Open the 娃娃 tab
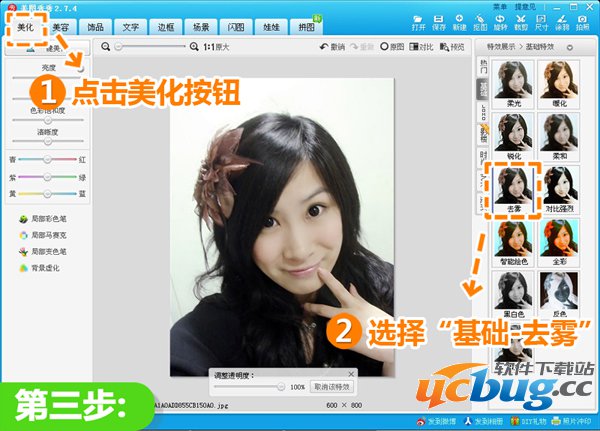The height and width of the screenshot is (431, 600). (x=271, y=27)
